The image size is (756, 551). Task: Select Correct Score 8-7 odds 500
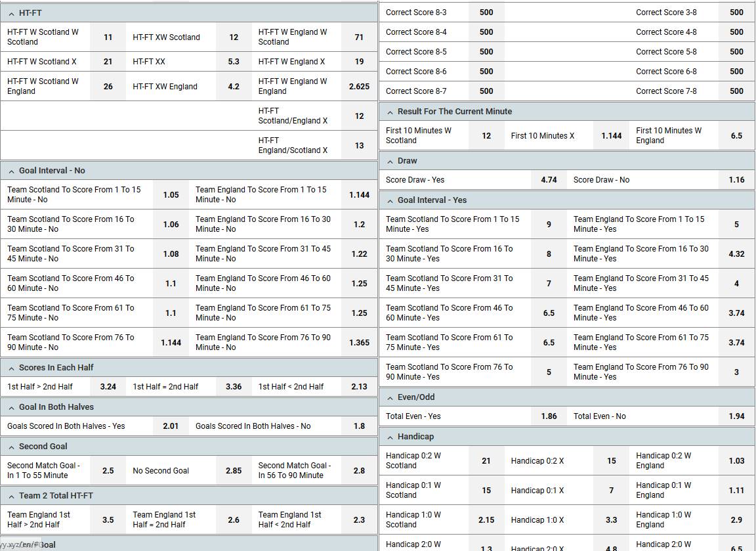pyautogui.click(x=486, y=91)
